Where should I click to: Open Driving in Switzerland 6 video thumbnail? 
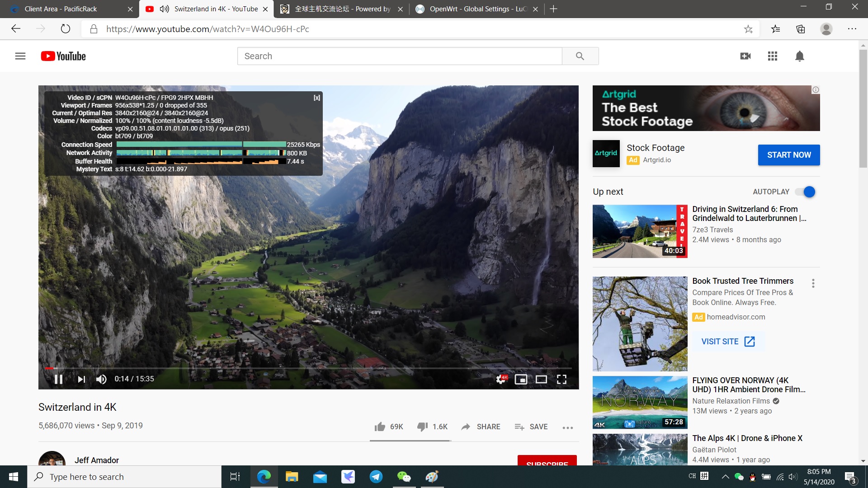[640, 231]
